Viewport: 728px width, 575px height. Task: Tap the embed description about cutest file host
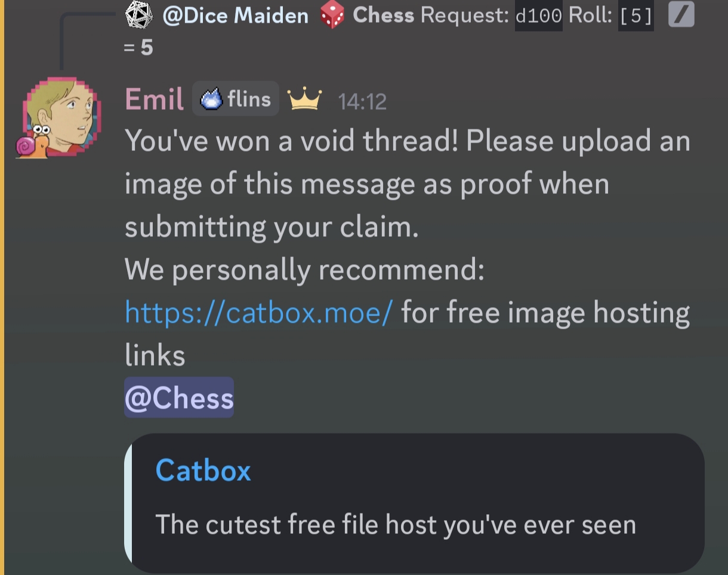(x=395, y=525)
